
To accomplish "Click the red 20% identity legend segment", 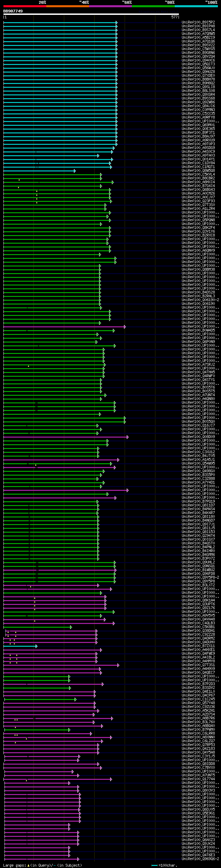I will (x=25, y=6).
